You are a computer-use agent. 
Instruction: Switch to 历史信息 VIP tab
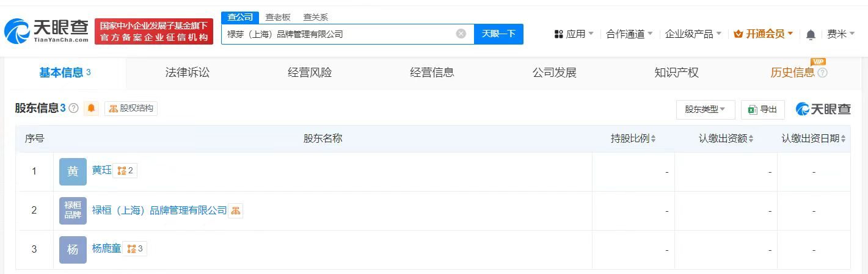(x=792, y=73)
